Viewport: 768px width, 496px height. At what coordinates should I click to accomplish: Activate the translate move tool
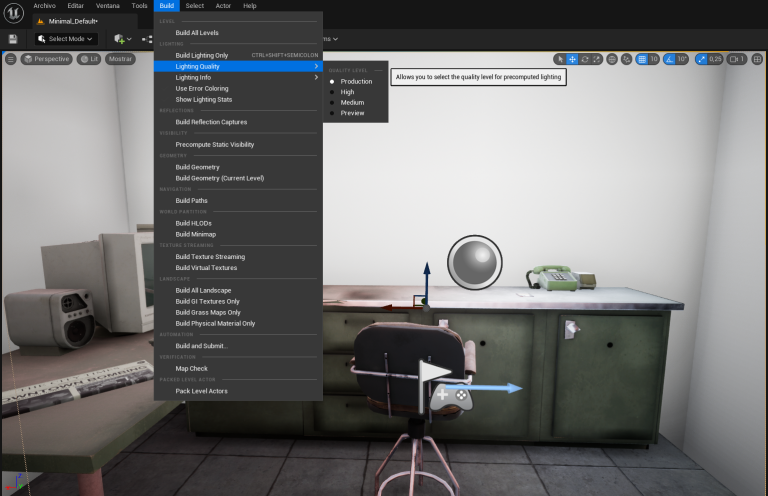(572, 59)
